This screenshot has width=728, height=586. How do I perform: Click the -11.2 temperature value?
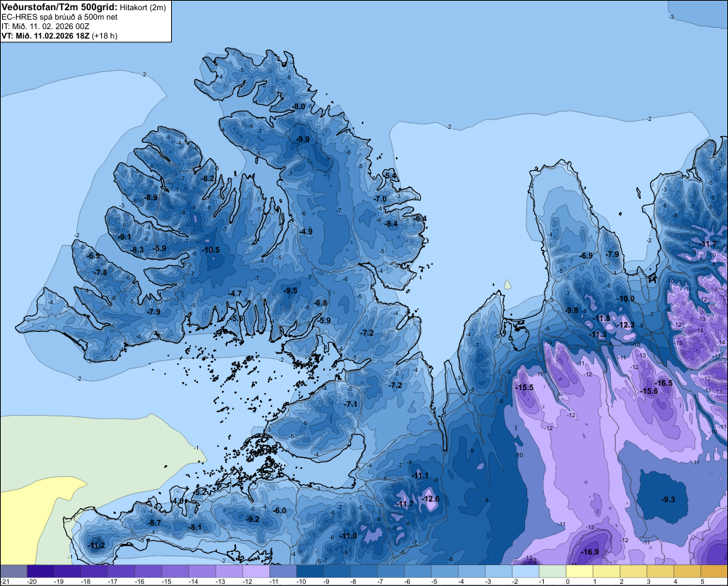pos(95,546)
